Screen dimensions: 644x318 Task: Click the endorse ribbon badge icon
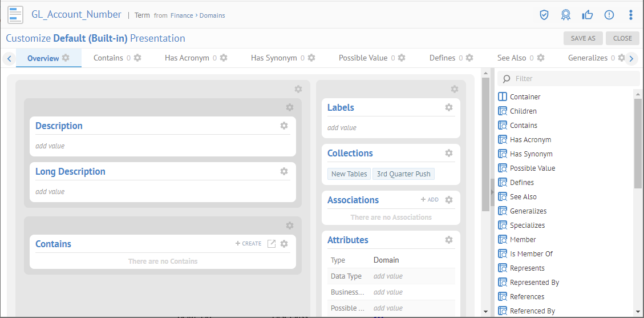pos(565,15)
